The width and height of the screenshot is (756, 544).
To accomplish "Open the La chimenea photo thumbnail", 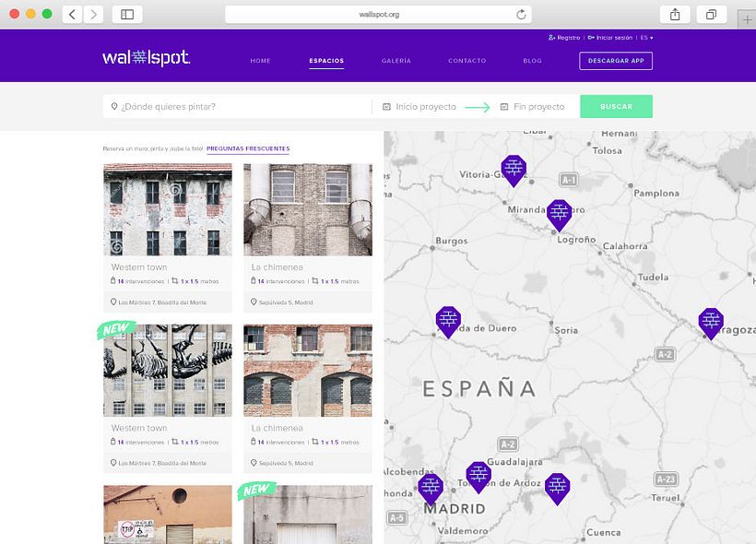I will tap(308, 209).
